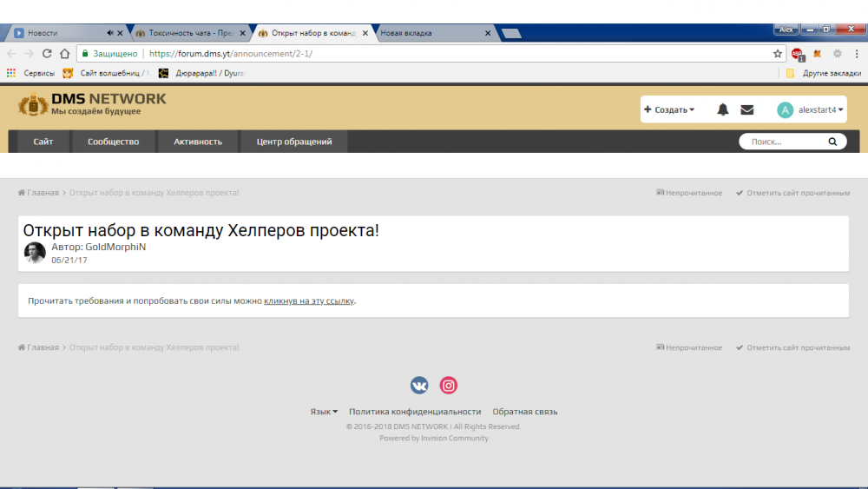This screenshot has width=868, height=489.
Task: Click top Отметить сайт прочитанным link
Action: pyautogui.click(x=792, y=193)
